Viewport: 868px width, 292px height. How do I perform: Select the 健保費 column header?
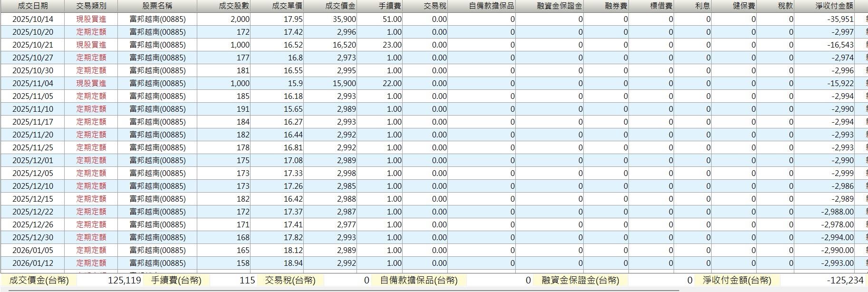744,6
